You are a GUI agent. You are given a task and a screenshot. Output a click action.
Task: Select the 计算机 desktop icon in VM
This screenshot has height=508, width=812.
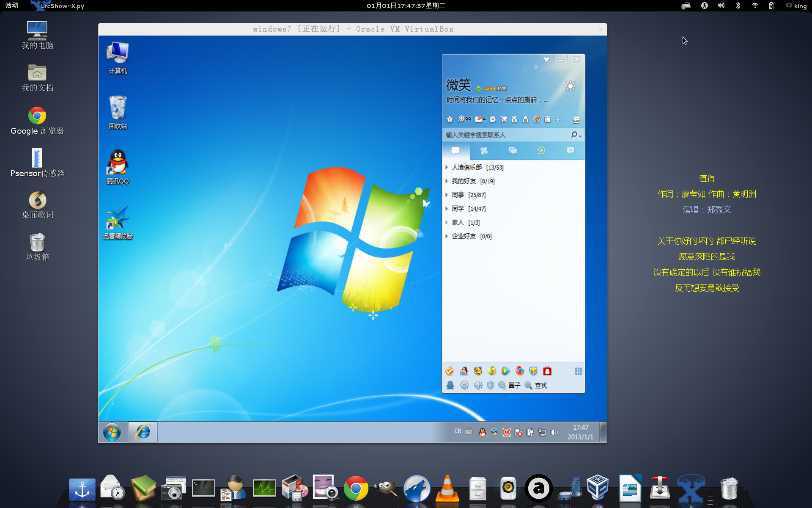pyautogui.click(x=118, y=58)
